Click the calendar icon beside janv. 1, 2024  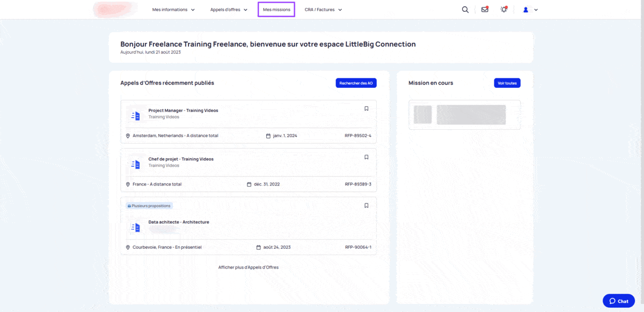268,136
